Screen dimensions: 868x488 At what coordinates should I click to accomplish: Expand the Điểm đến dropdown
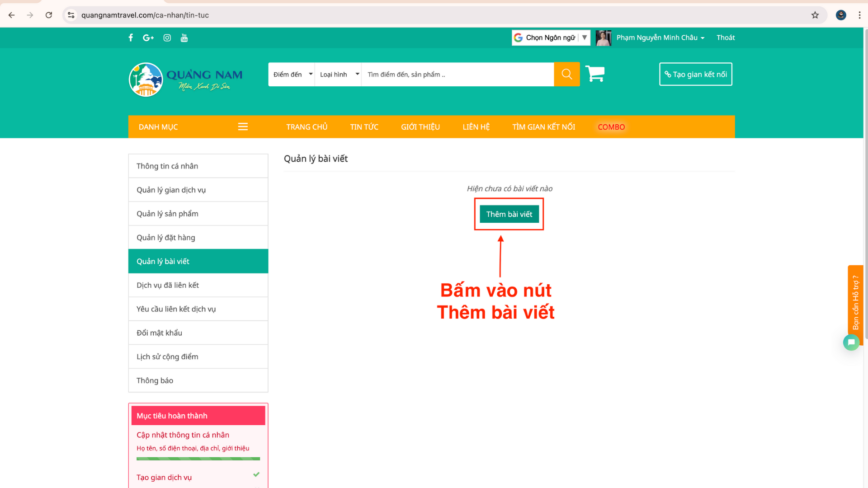(292, 75)
